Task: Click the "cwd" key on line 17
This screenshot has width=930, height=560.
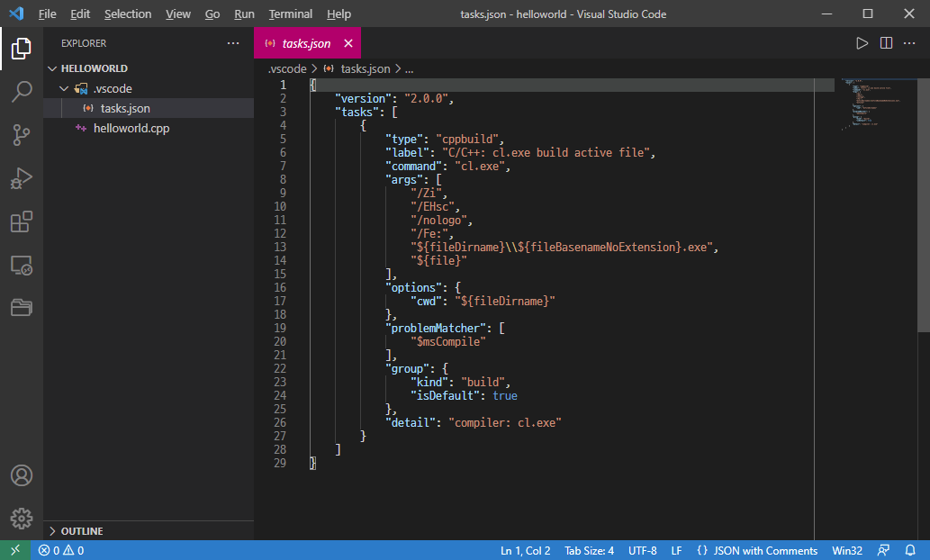Action: 427,301
